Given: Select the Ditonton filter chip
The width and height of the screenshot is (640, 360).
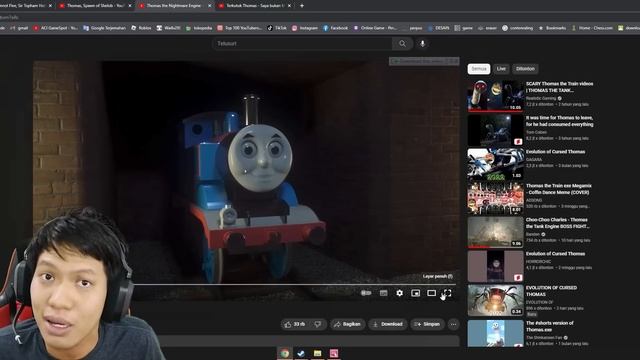Looking at the screenshot, I should pos(525,69).
